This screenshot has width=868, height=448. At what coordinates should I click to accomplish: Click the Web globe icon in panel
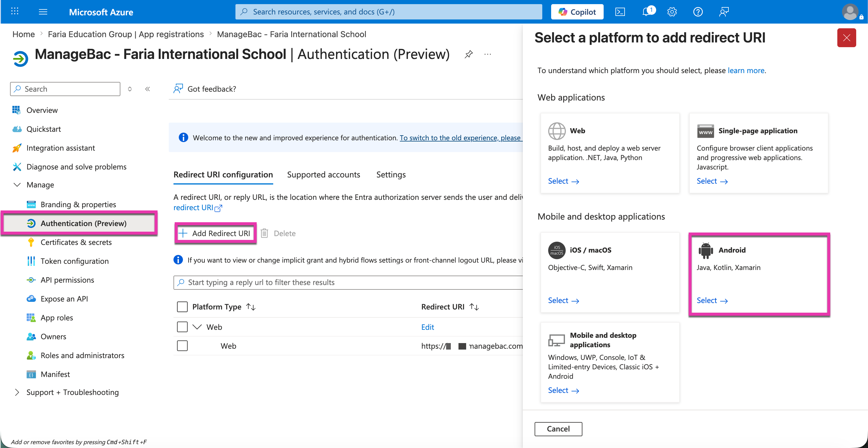557,131
